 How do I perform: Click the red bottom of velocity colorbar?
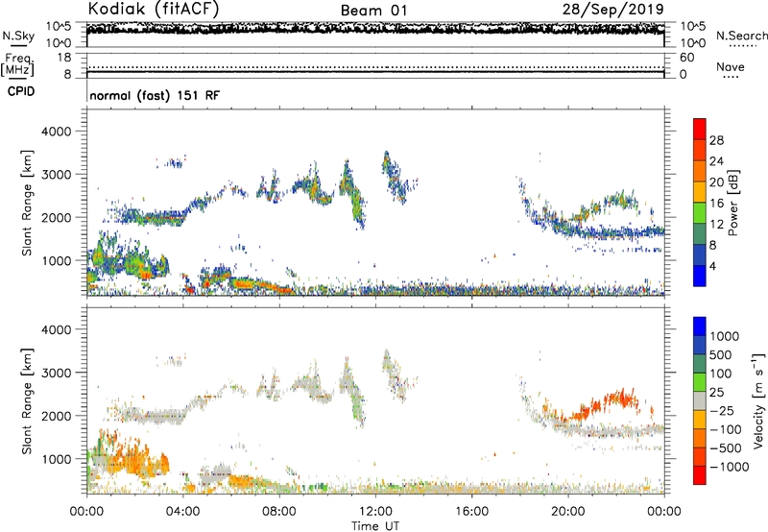(700, 475)
